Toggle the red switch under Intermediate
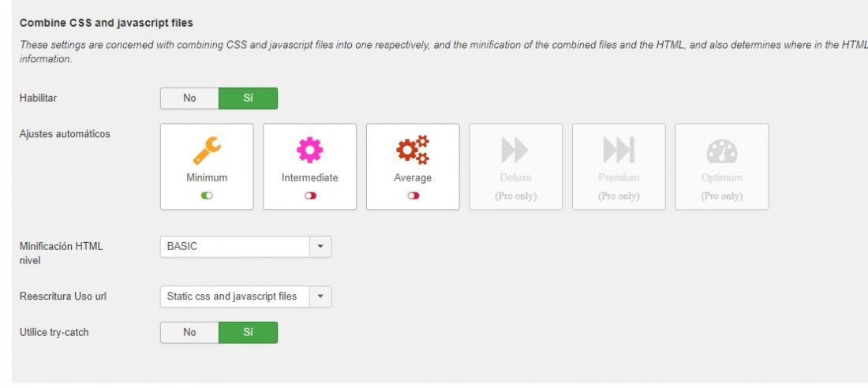868x388 pixels. 310,196
